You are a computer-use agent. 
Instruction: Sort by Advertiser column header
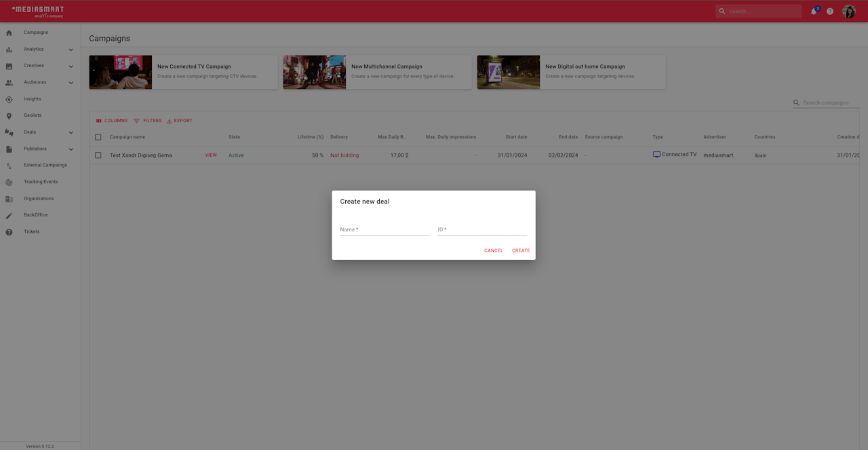(x=715, y=137)
